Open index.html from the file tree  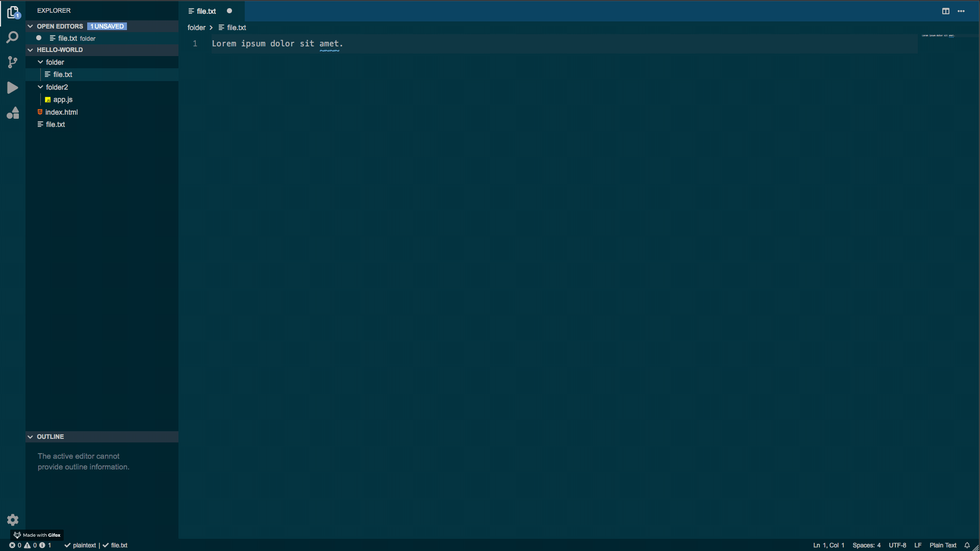[61, 112]
